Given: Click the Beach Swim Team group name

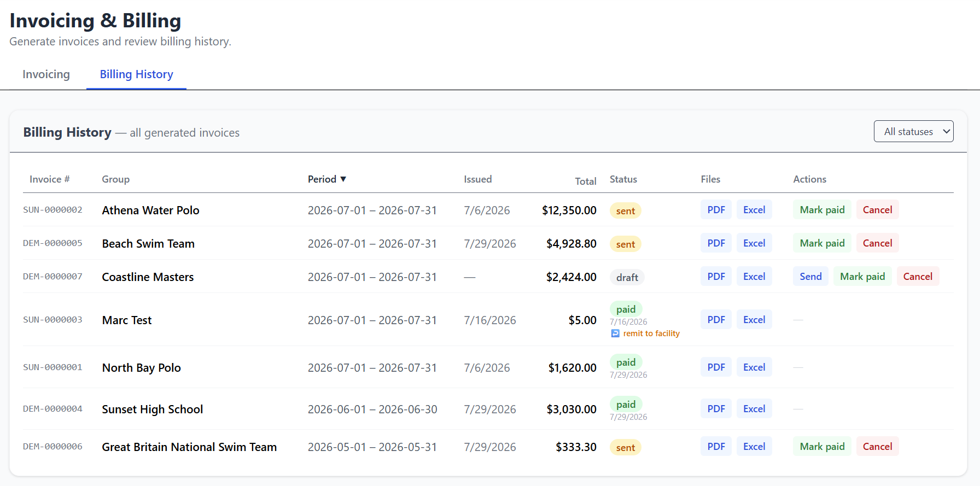Looking at the screenshot, I should click(x=148, y=244).
